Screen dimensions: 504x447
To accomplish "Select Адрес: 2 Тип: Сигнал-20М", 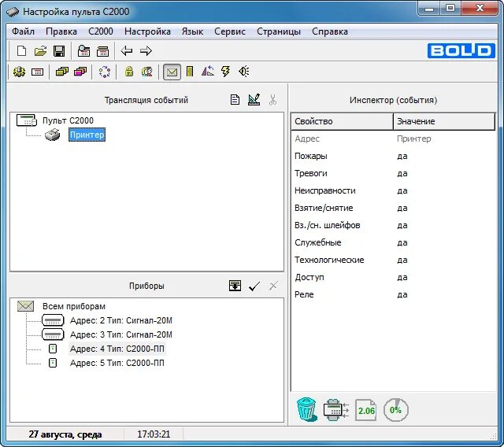I will tap(121, 320).
